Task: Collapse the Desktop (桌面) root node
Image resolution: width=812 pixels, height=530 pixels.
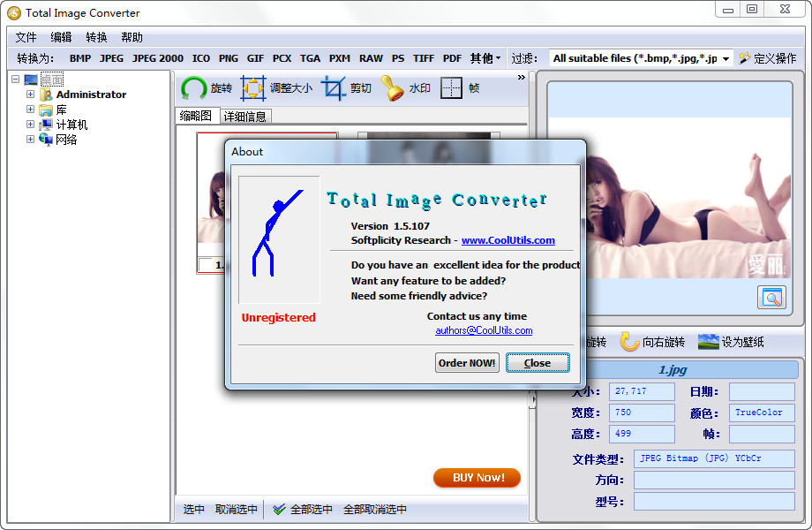Action: (15, 79)
